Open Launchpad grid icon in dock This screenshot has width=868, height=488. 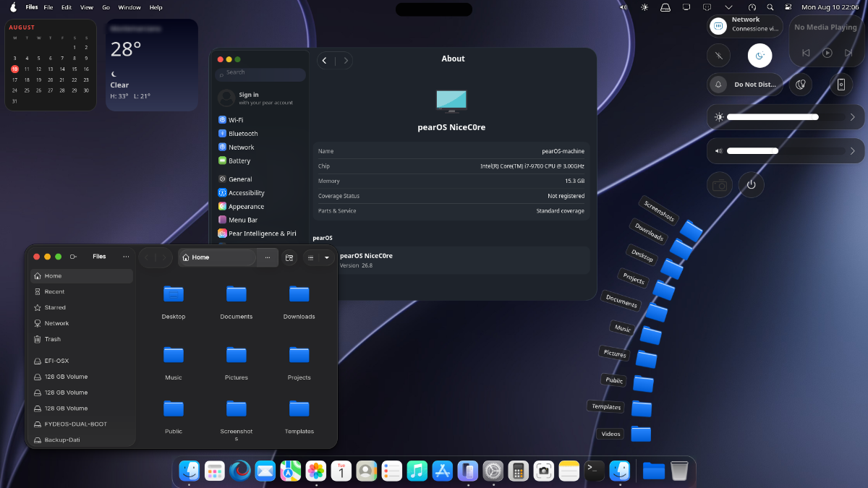coord(215,471)
